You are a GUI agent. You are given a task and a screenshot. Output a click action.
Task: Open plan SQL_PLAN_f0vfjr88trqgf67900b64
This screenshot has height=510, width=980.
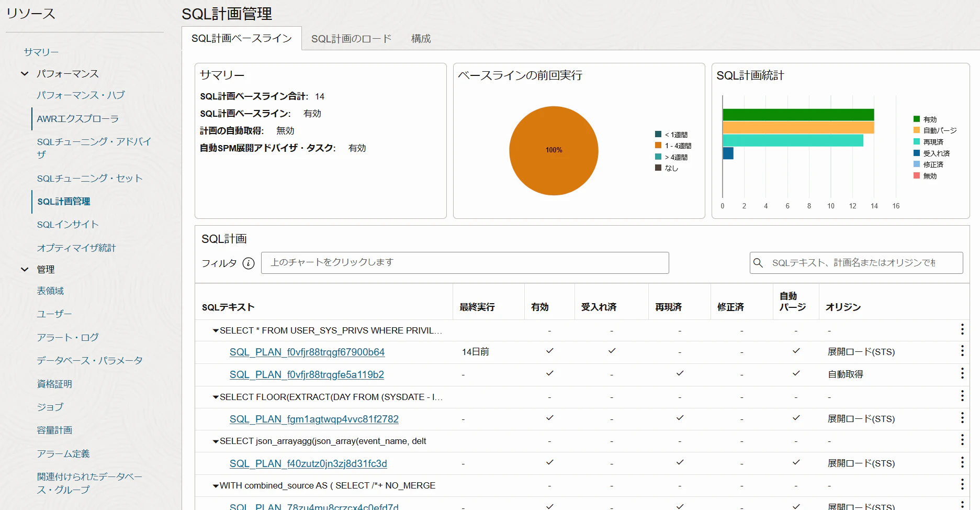coord(307,352)
